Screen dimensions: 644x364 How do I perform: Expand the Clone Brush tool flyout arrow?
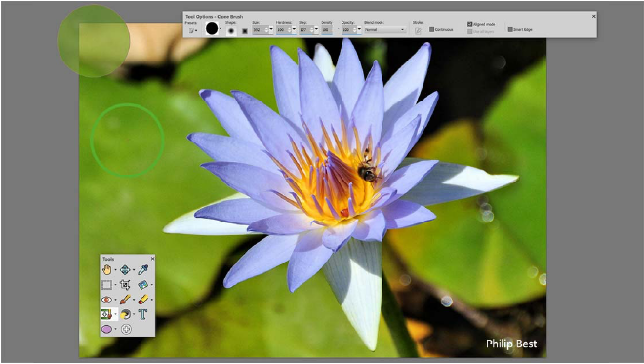115,314
